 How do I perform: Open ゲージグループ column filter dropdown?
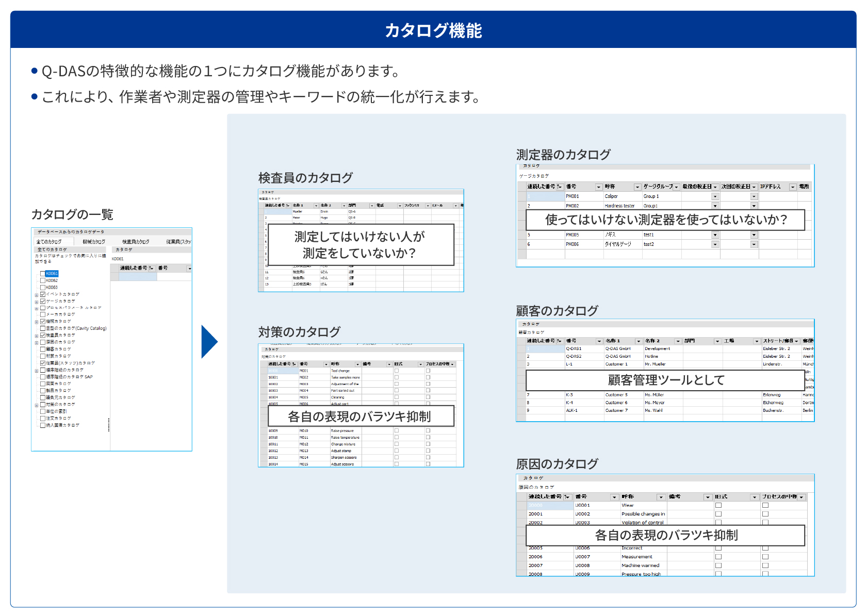point(677,187)
